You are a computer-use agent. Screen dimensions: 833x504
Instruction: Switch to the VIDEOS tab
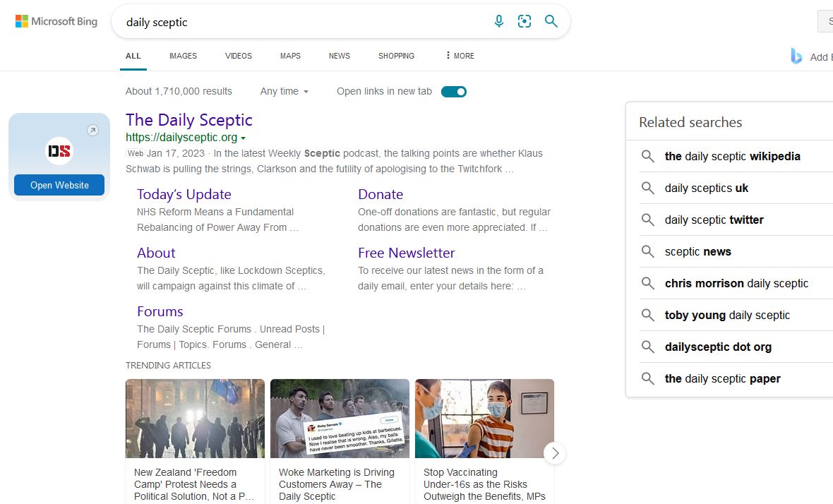[x=239, y=56]
